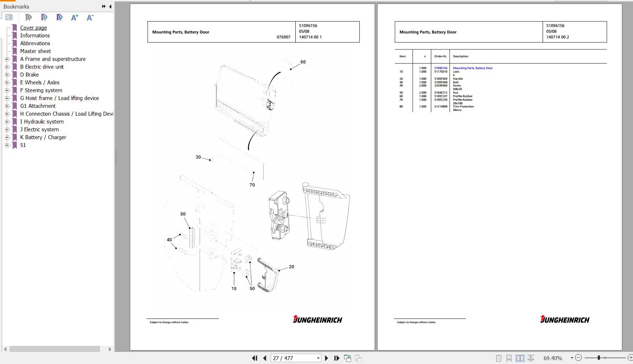
Task: Switch to continuous facing view
Action: [x=531, y=358]
